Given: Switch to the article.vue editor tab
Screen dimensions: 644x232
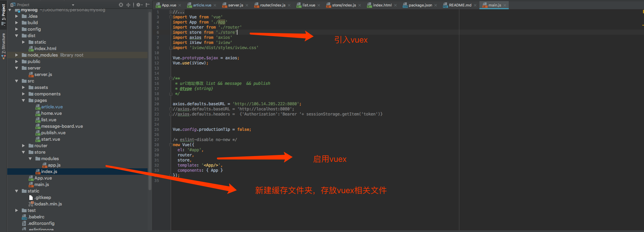Looking at the screenshot, I should pos(202,5).
